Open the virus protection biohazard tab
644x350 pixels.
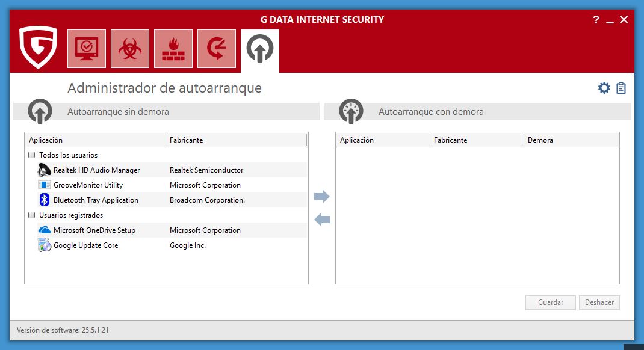130,49
